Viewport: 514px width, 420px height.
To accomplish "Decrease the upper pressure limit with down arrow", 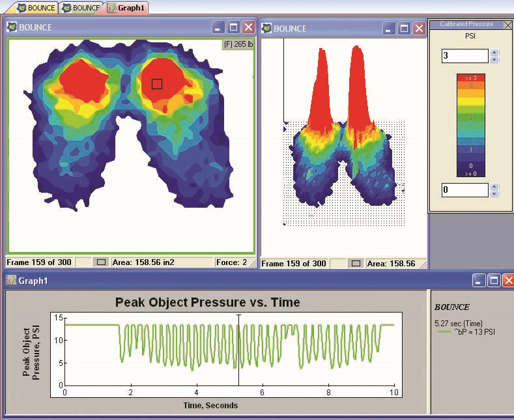I will tap(494, 60).
